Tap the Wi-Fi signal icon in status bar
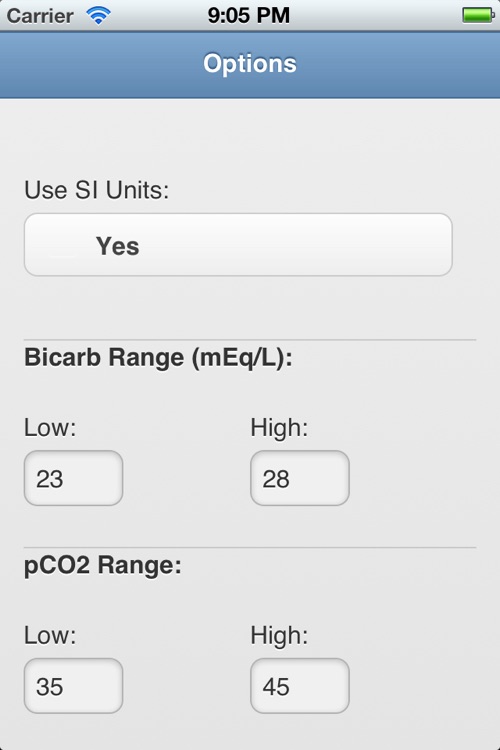The width and height of the screenshot is (500, 750). tap(99, 16)
